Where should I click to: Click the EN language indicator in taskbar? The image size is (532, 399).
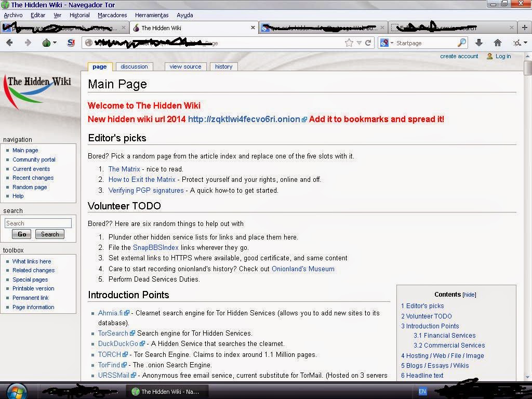tap(422, 392)
